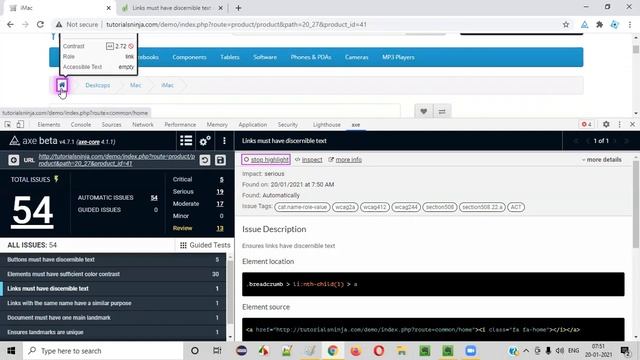Show Critical issues count
Screen dimensions: 640x360
click(x=222, y=179)
